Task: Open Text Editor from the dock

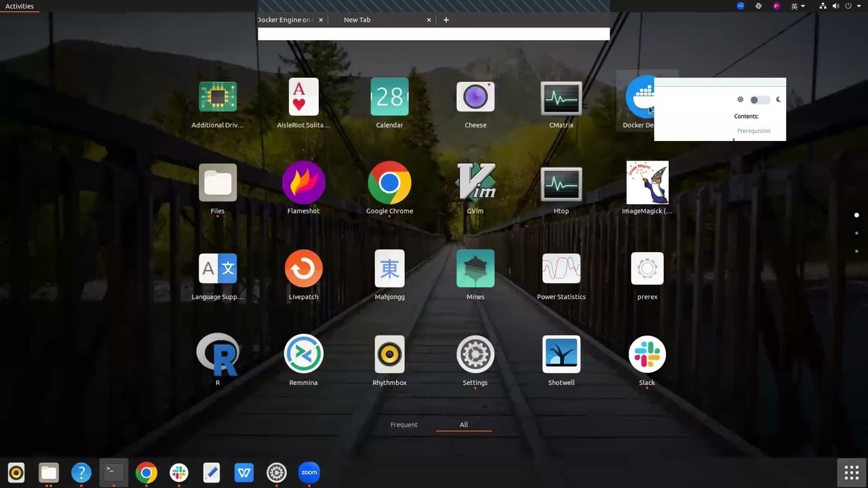Action: (x=212, y=472)
